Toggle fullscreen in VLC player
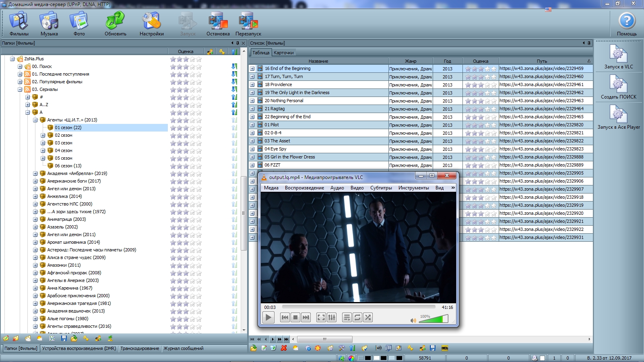 [321, 317]
